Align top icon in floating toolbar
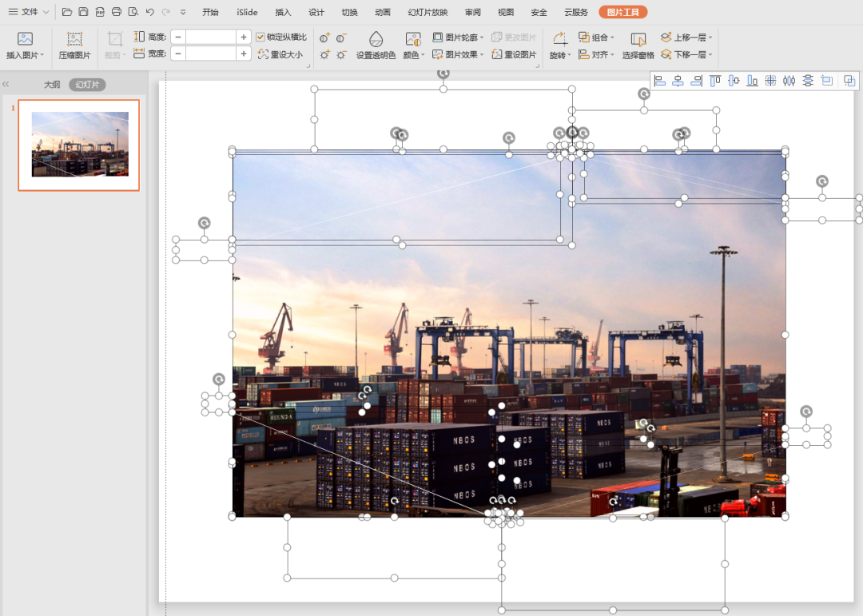The width and height of the screenshot is (863, 616). [x=715, y=81]
